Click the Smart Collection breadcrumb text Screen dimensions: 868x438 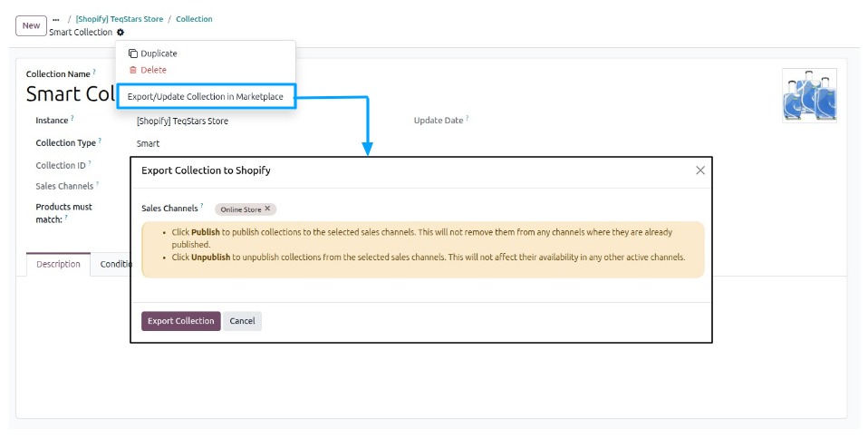81,32
